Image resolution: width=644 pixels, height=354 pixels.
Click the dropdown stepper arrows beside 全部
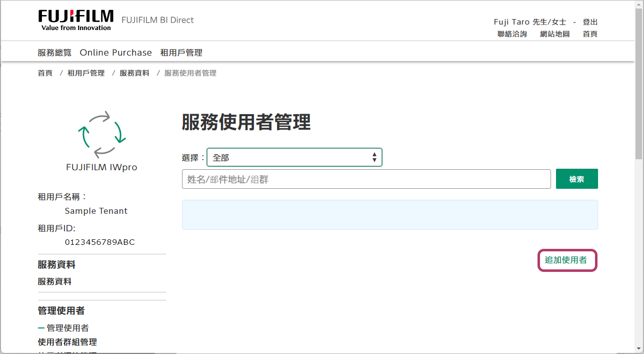[374, 157]
